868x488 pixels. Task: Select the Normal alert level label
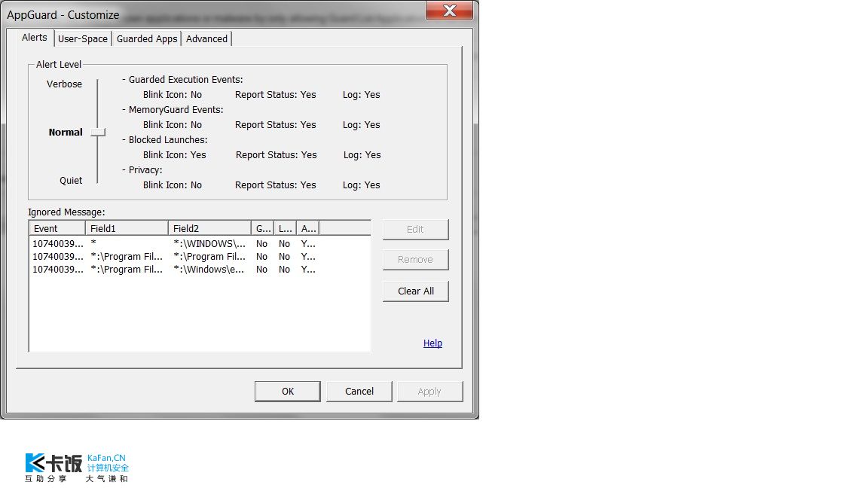(x=66, y=133)
